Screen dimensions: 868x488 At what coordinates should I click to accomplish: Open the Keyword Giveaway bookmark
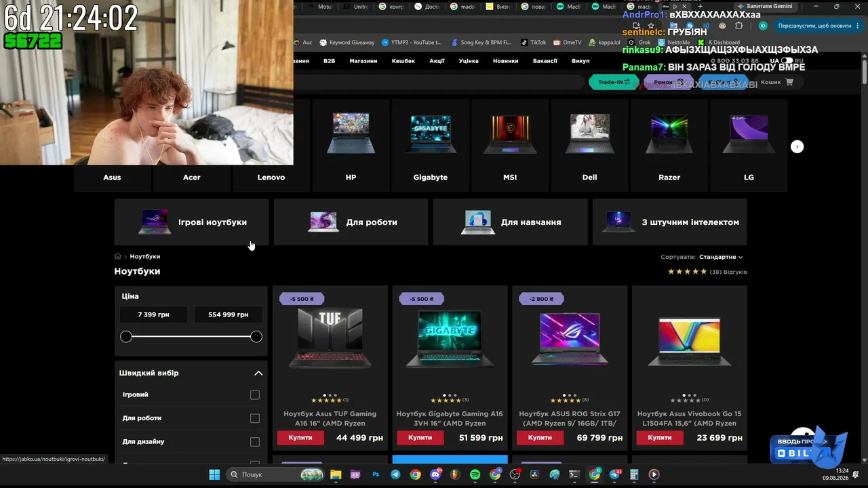click(x=347, y=42)
